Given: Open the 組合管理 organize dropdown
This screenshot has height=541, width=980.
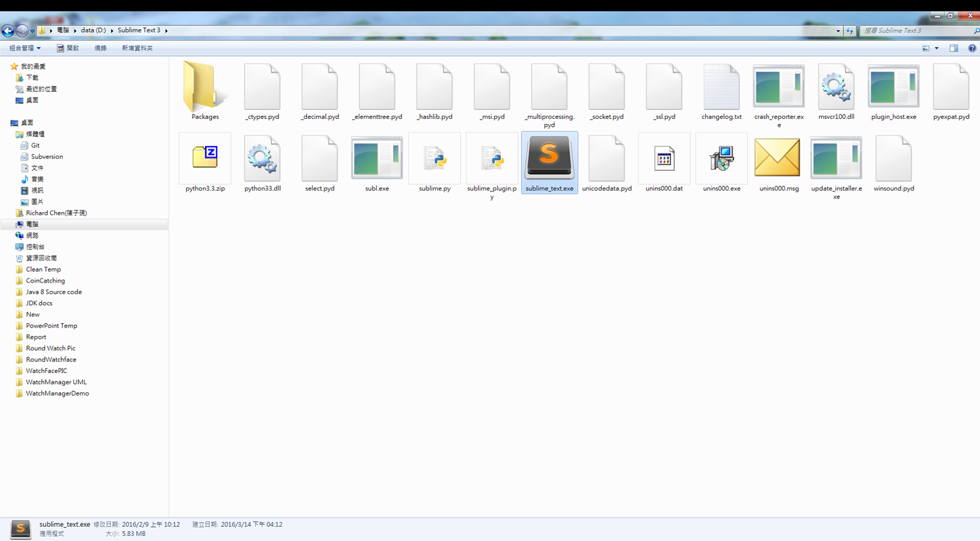Looking at the screenshot, I should tap(25, 48).
